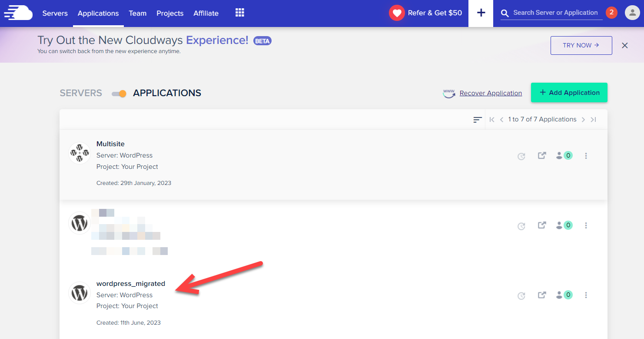Viewport: 644px width, 339px height.
Task: Open the add-ons grid icon
Action: tap(240, 13)
